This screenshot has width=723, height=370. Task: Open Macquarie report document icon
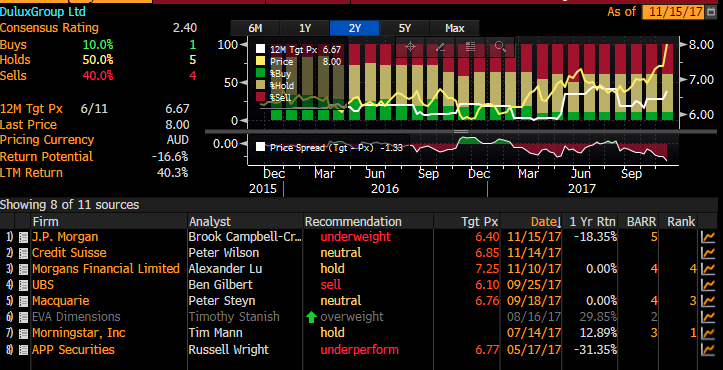point(23,302)
